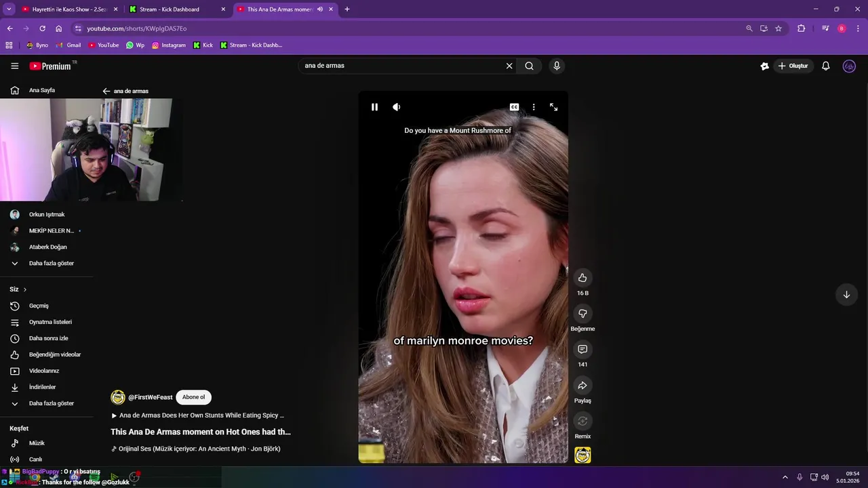Open the channel sound avatar under Remix
This screenshot has width=868, height=488.
(583, 455)
